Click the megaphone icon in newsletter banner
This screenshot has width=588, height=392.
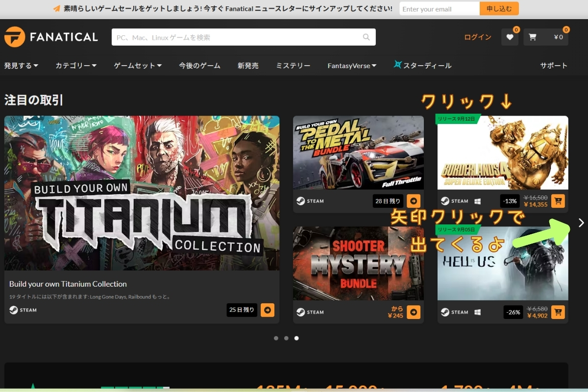(57, 9)
